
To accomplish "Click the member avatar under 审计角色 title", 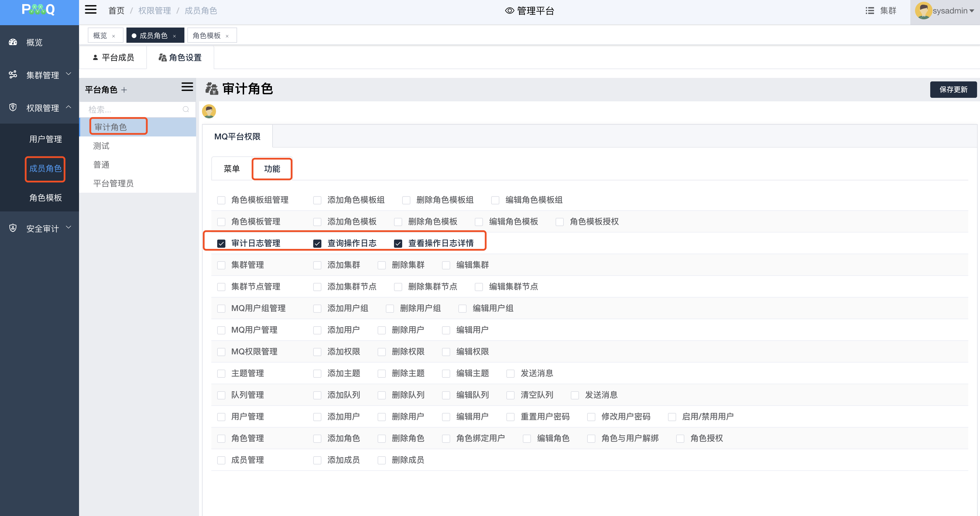I will [x=209, y=112].
